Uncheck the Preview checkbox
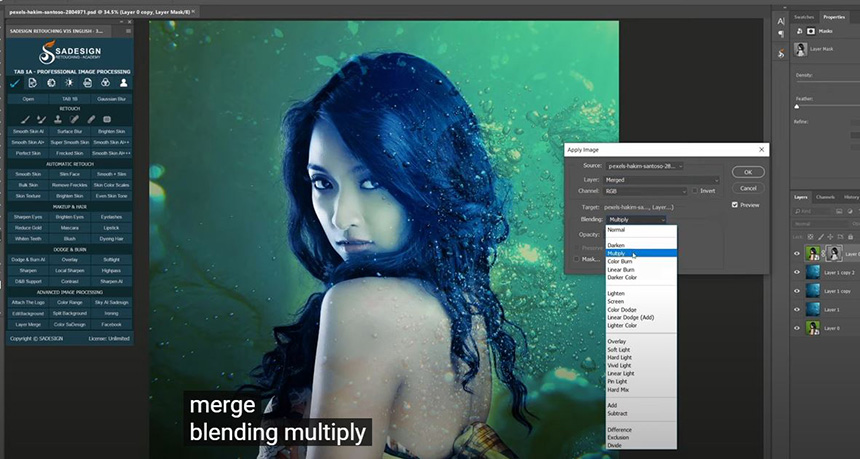Viewport: 860px width, 459px height. (x=735, y=205)
